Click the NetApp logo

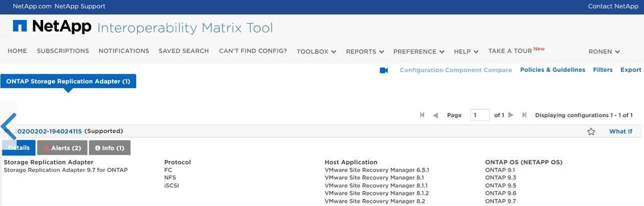[x=52, y=27]
